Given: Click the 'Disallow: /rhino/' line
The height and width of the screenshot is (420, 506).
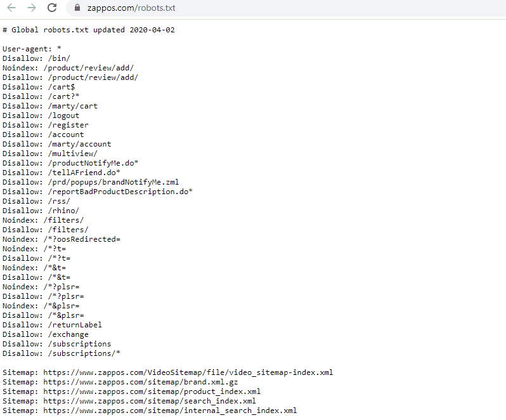Looking at the screenshot, I should (x=41, y=211).
